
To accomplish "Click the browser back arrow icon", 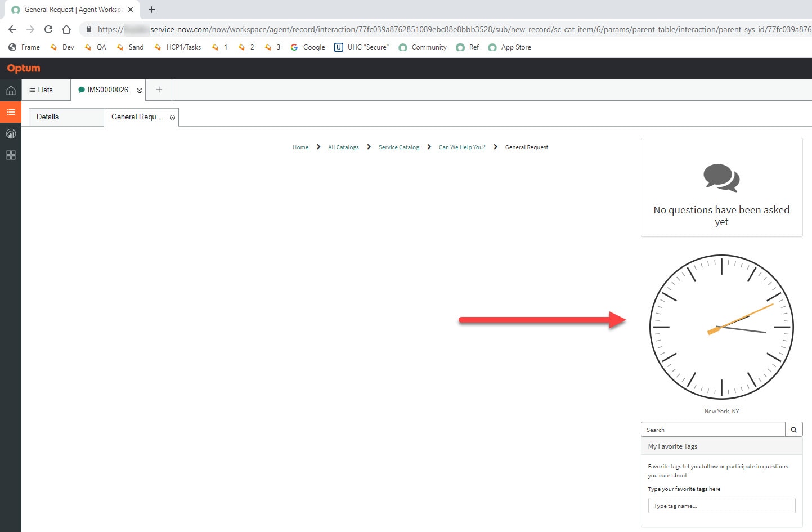I will pos(12,29).
